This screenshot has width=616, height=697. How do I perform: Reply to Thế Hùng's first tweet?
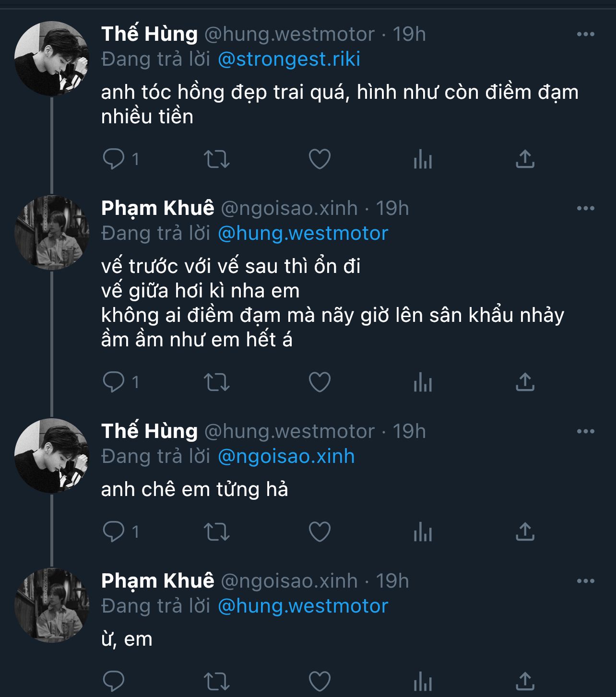click(114, 159)
